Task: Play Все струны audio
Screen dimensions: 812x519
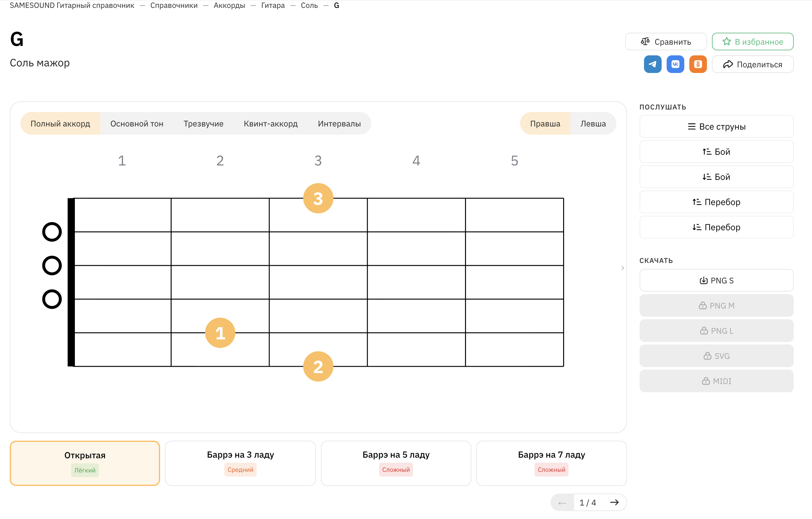Action: pyautogui.click(x=716, y=126)
